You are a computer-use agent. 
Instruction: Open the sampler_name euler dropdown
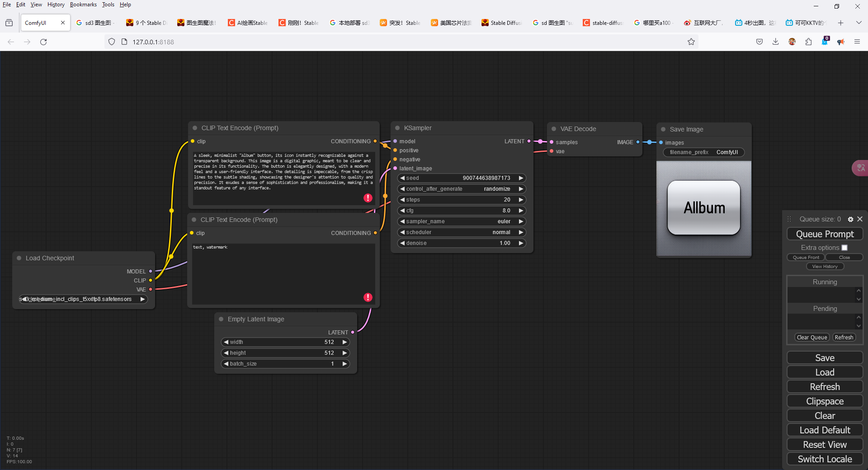(x=461, y=221)
